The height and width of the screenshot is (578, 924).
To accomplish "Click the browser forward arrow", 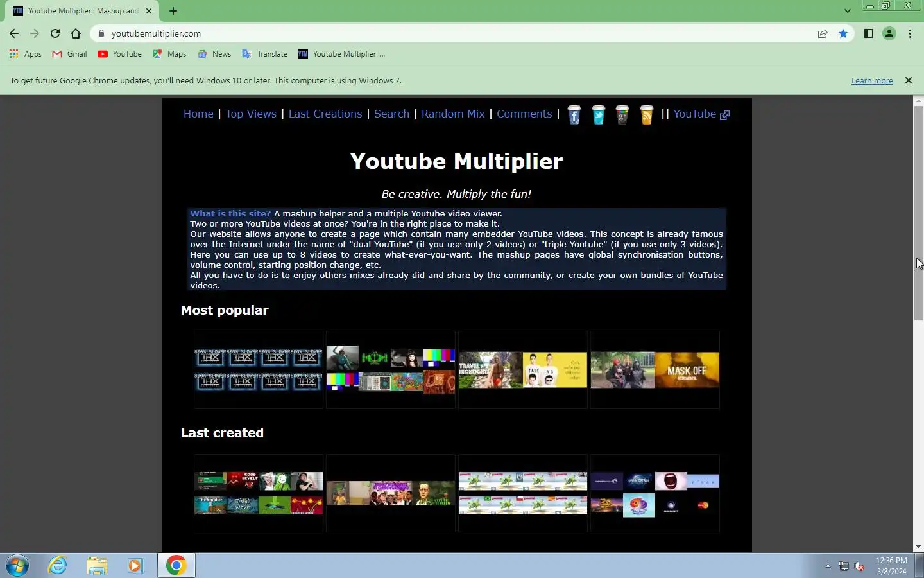I will [35, 33].
